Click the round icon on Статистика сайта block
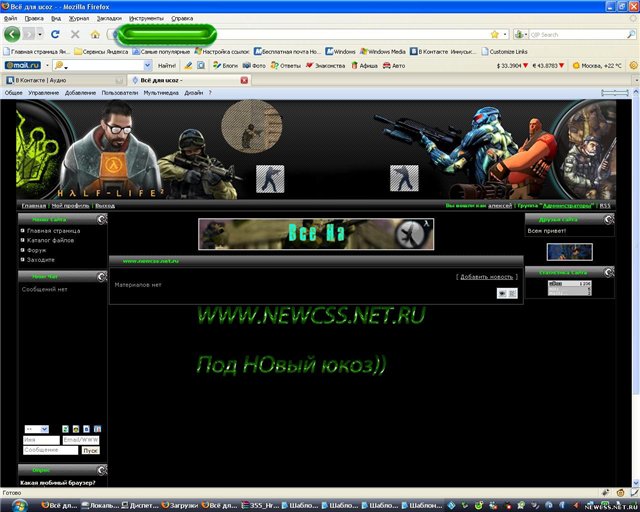Viewport: 640px width, 512px height. [x=609, y=272]
